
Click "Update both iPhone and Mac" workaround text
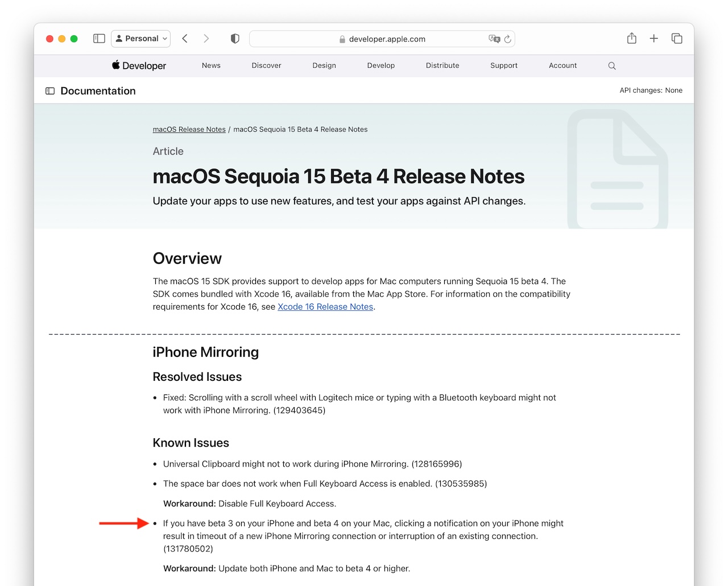pyautogui.click(x=314, y=568)
